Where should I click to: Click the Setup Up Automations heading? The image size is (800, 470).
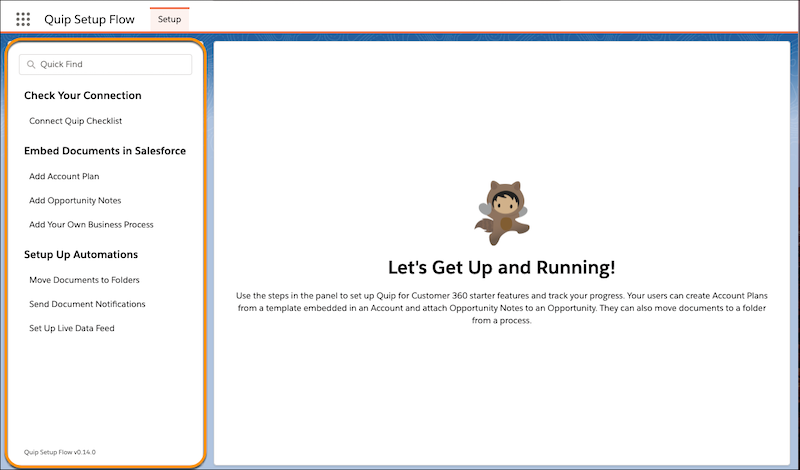(81, 255)
